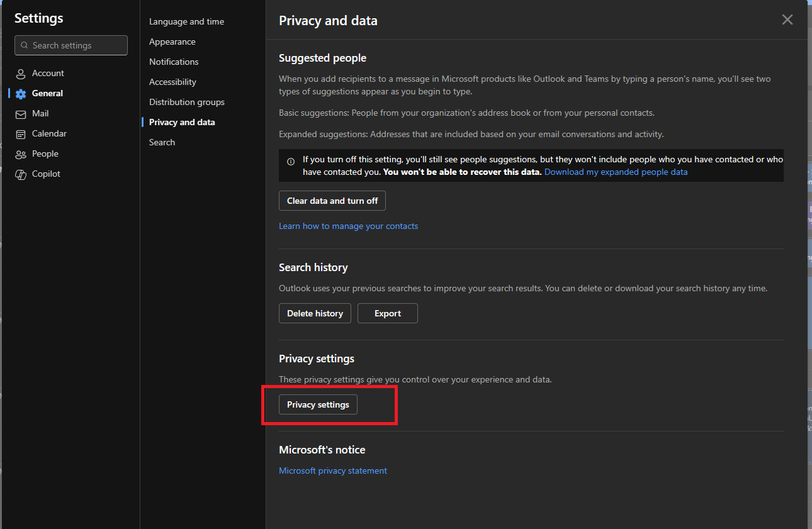The width and height of the screenshot is (812, 529).
Task: Click the Clear data and turn off button
Action: [332, 201]
